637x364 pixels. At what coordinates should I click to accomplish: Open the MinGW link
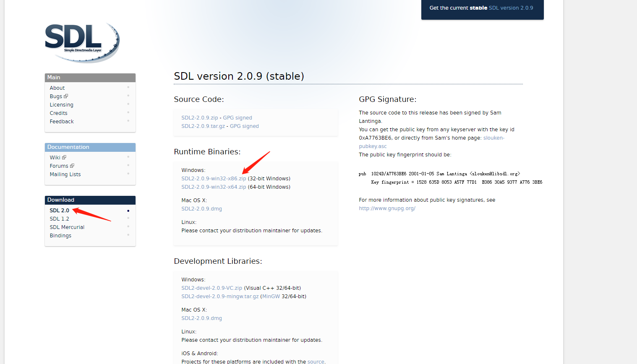[x=271, y=296]
